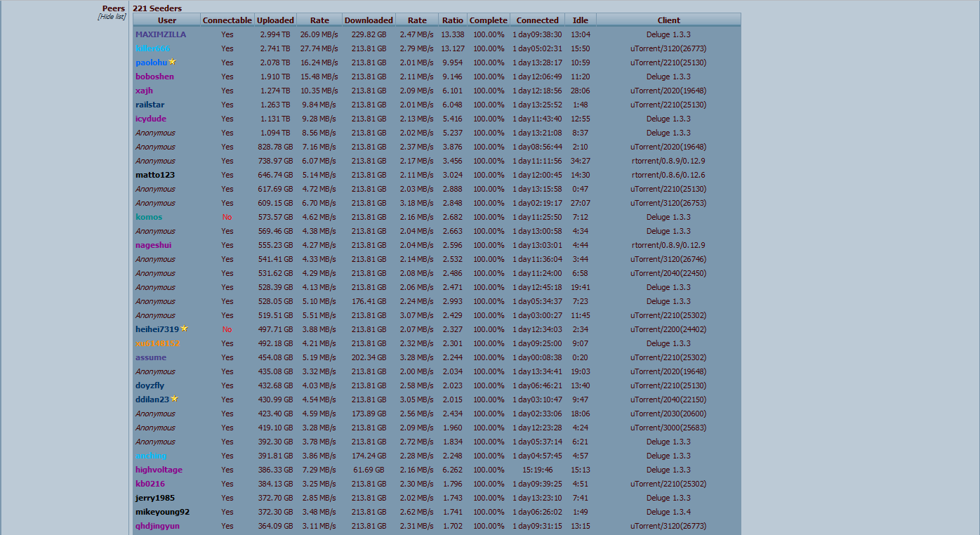
Task: Click the 229.82 GB downloaded value
Action: [369, 34]
